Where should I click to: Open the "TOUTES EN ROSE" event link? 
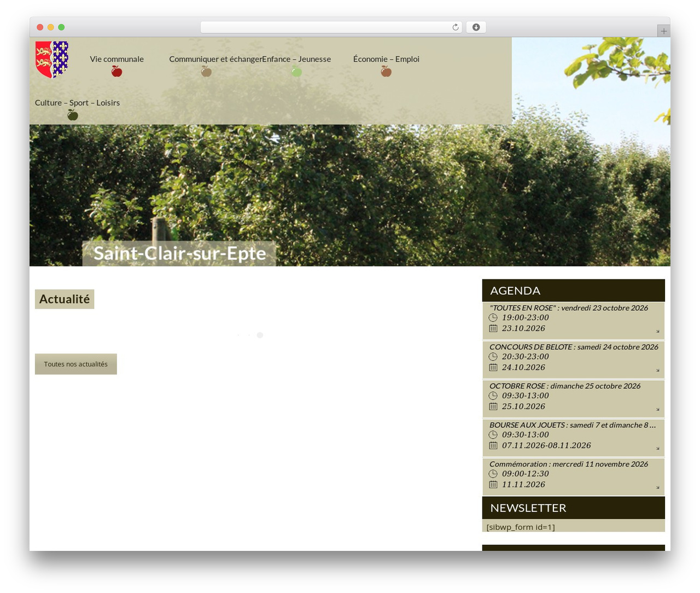[x=569, y=308]
